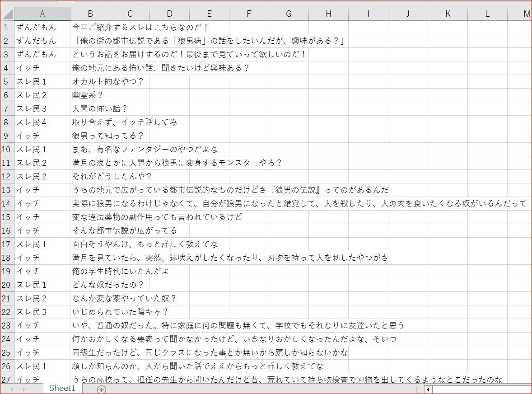Click 'そんな都市伝説が広がってる' cell
Image resolution: width=532 pixels, height=394 pixels.
click(125, 231)
